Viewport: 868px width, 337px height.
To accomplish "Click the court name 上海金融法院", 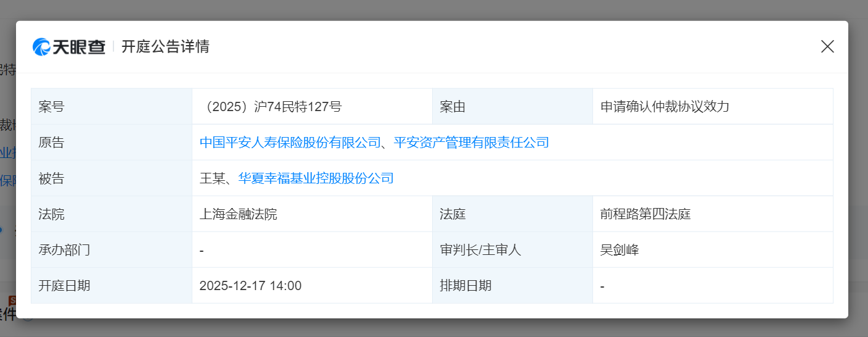I will tap(239, 214).
